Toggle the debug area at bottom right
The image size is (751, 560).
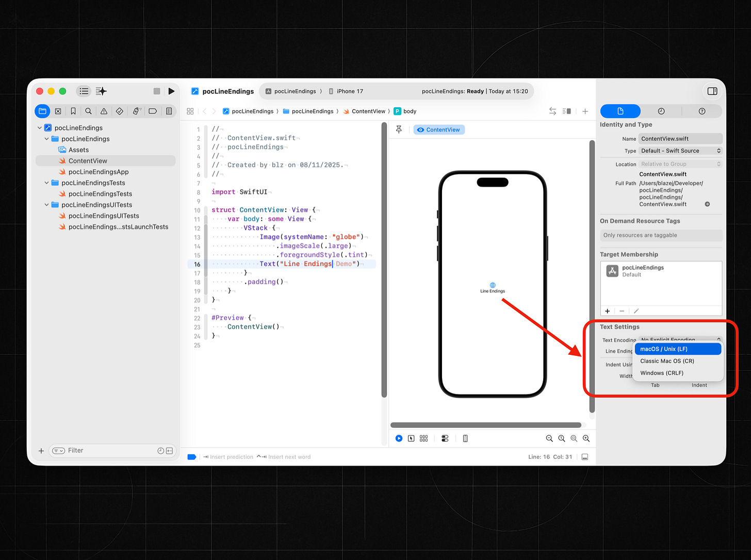tap(585, 457)
